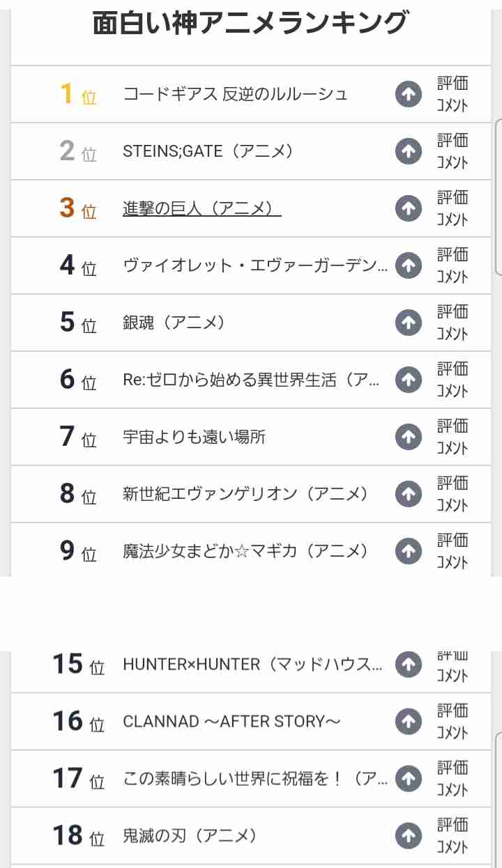Upvote 新世紀エヴァンゲリオン arrow icon

pos(409,494)
